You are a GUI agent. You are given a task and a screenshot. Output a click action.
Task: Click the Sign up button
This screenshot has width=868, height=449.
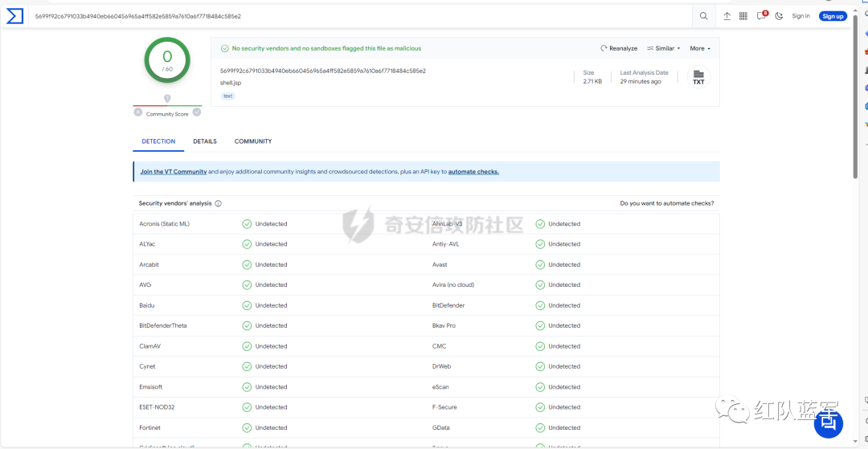coord(833,16)
